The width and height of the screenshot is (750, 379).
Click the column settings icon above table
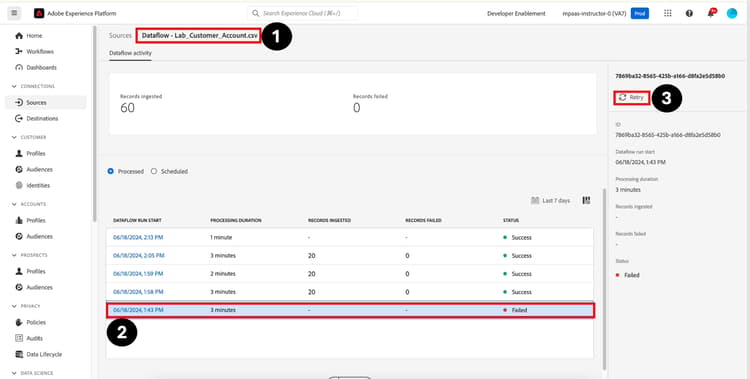(586, 201)
